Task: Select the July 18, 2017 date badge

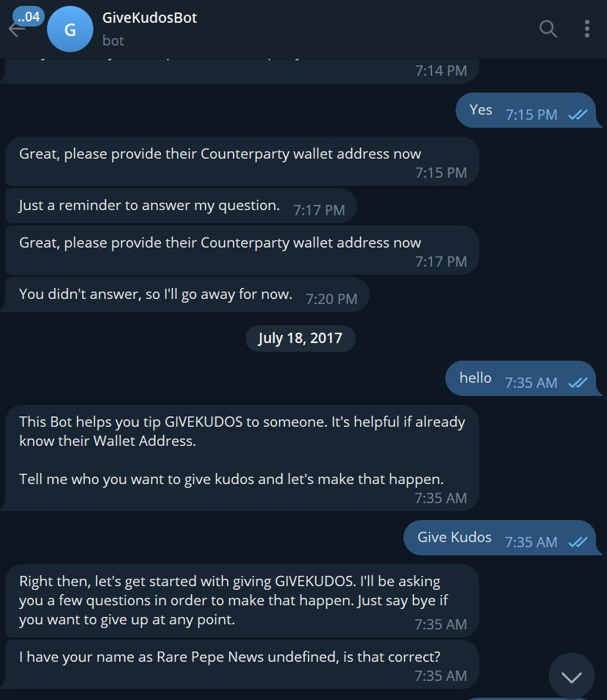Action: pos(300,339)
